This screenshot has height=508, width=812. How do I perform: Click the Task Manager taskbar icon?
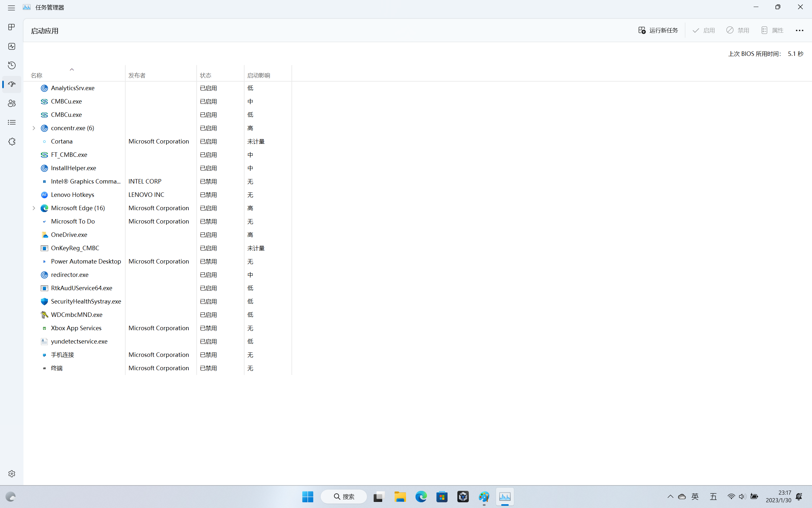click(x=505, y=497)
